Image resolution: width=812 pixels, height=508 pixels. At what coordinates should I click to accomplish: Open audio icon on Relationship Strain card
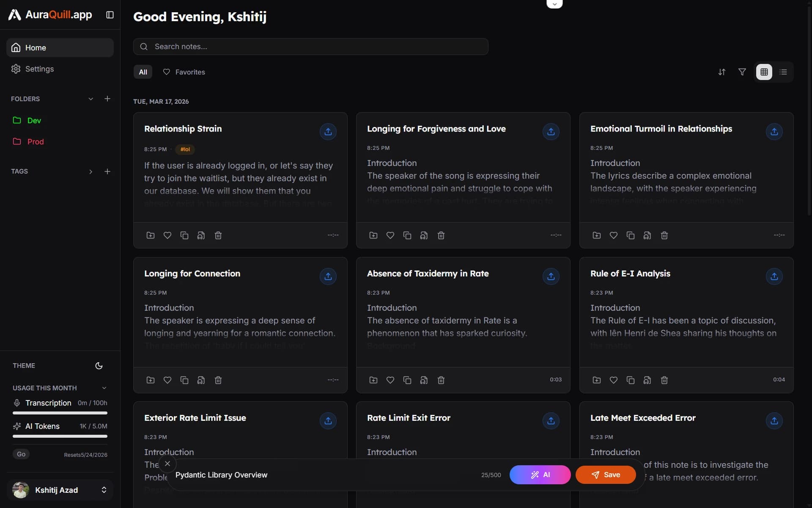(201, 235)
